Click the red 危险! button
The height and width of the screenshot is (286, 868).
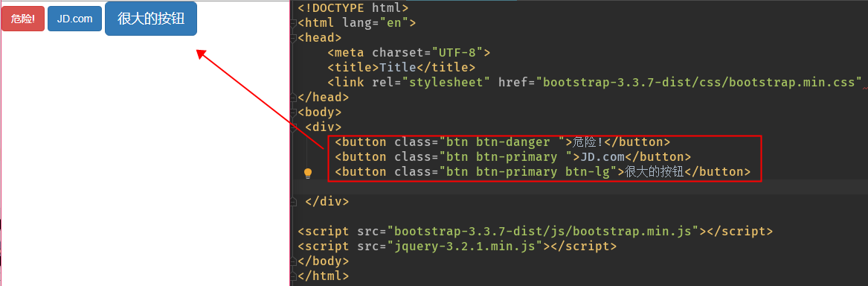coord(23,19)
